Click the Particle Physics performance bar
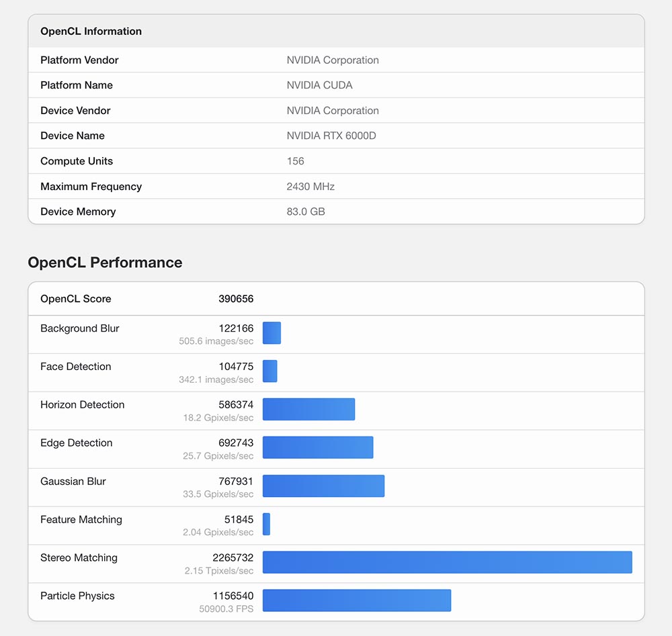This screenshot has height=636, width=672. (356, 600)
